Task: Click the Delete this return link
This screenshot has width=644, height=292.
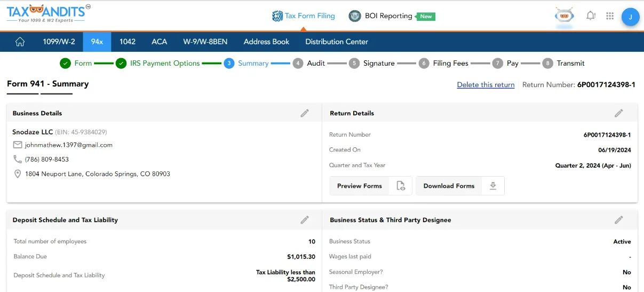Action: [x=486, y=85]
